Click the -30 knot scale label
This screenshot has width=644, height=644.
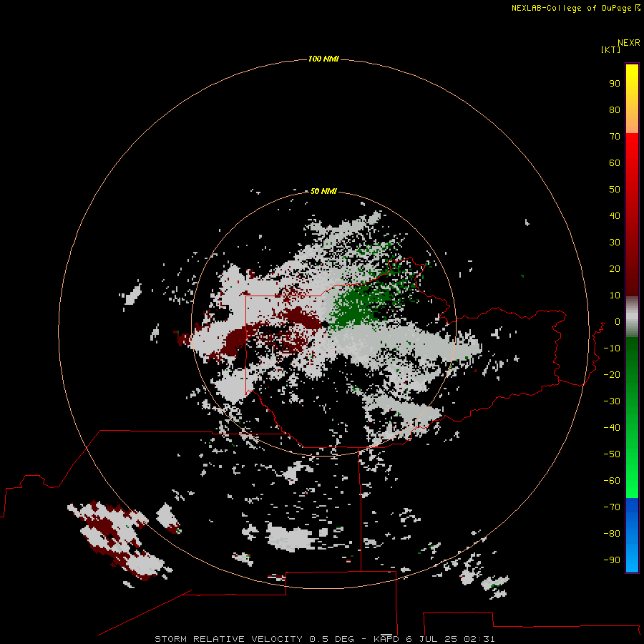click(x=612, y=401)
